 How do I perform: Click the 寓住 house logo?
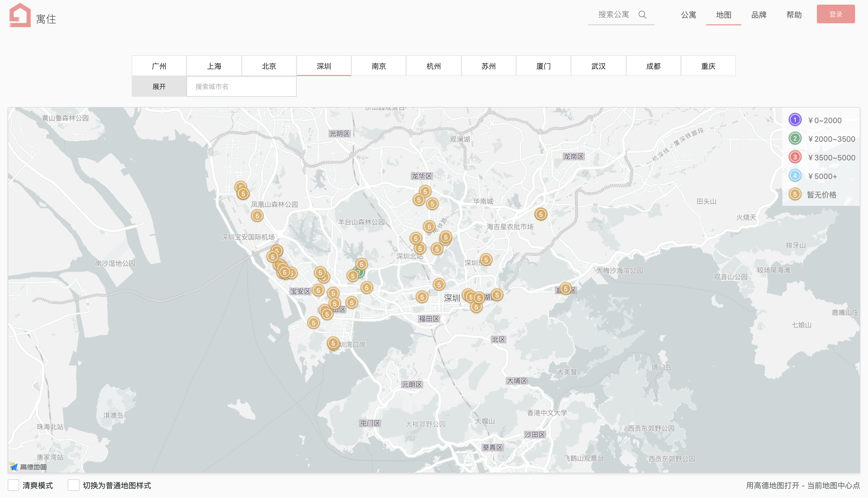pos(20,16)
